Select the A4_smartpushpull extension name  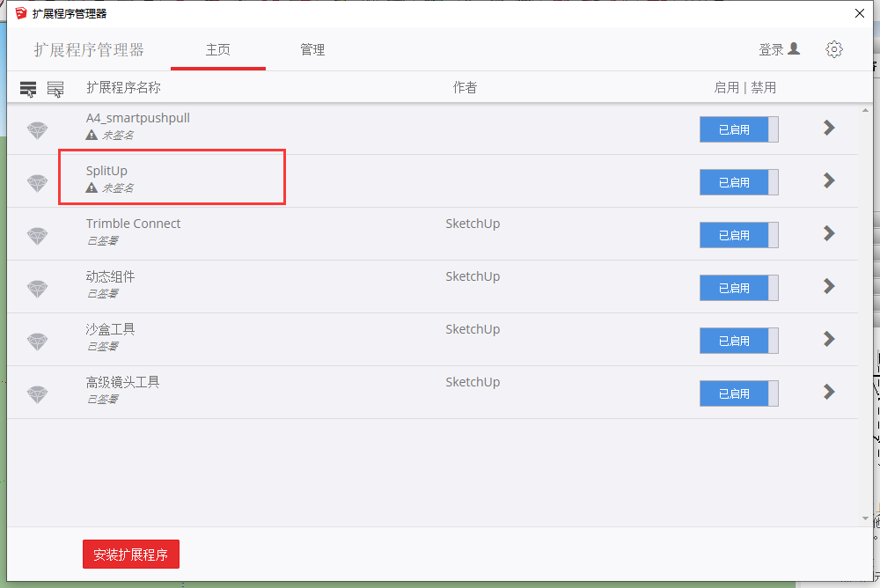(138, 118)
